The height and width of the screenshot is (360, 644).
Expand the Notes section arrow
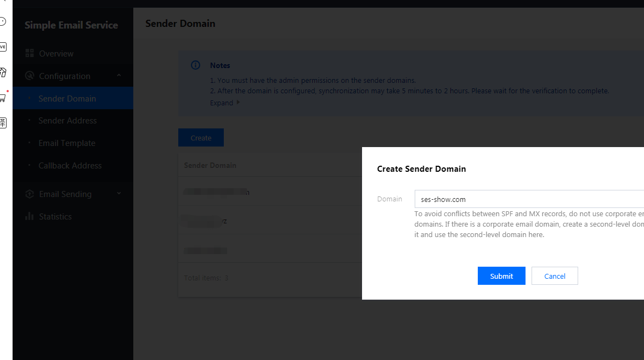(x=238, y=103)
